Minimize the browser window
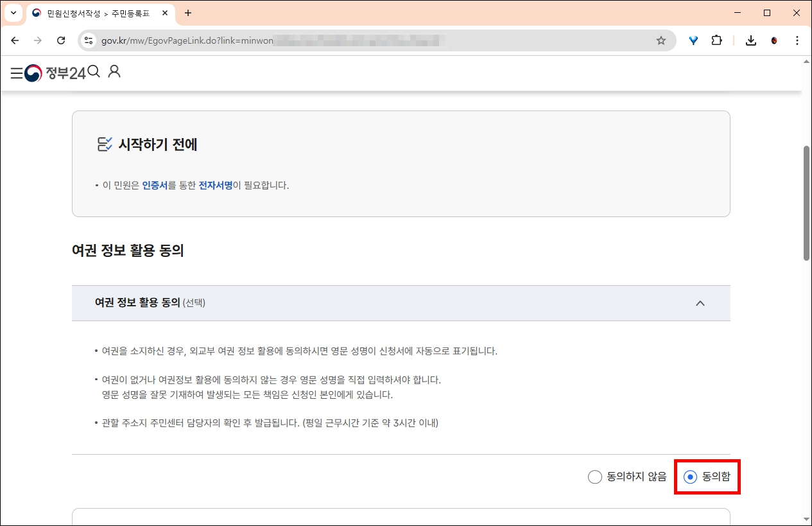This screenshot has height=526, width=812. [737, 13]
